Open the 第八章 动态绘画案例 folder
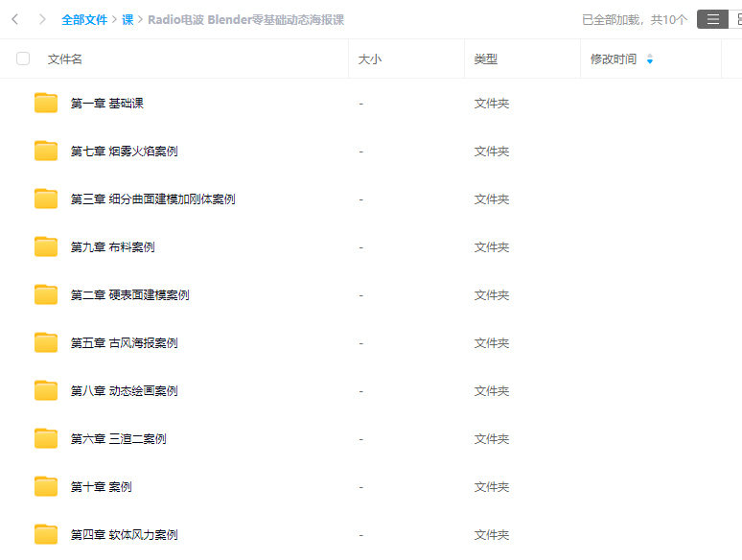This screenshot has height=560, width=742. 124,391
